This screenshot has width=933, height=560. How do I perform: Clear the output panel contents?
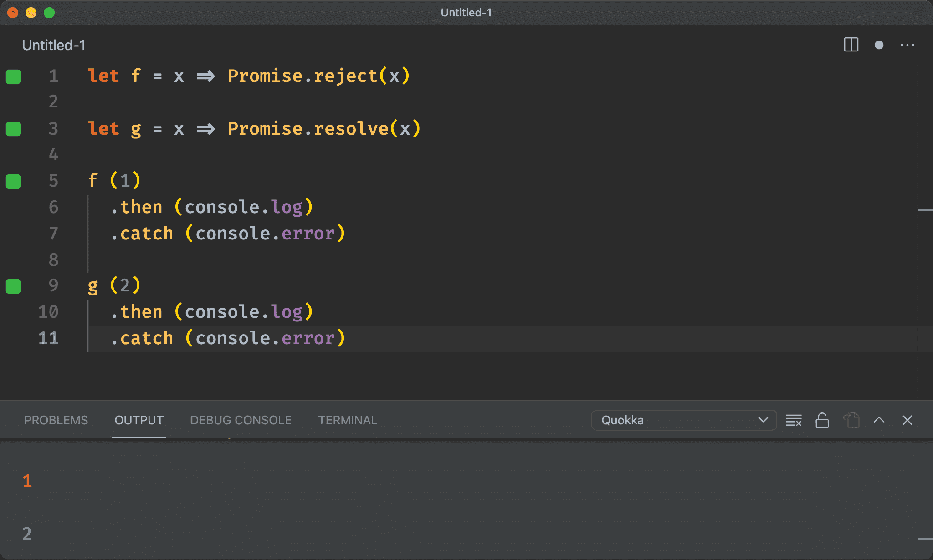click(x=794, y=420)
